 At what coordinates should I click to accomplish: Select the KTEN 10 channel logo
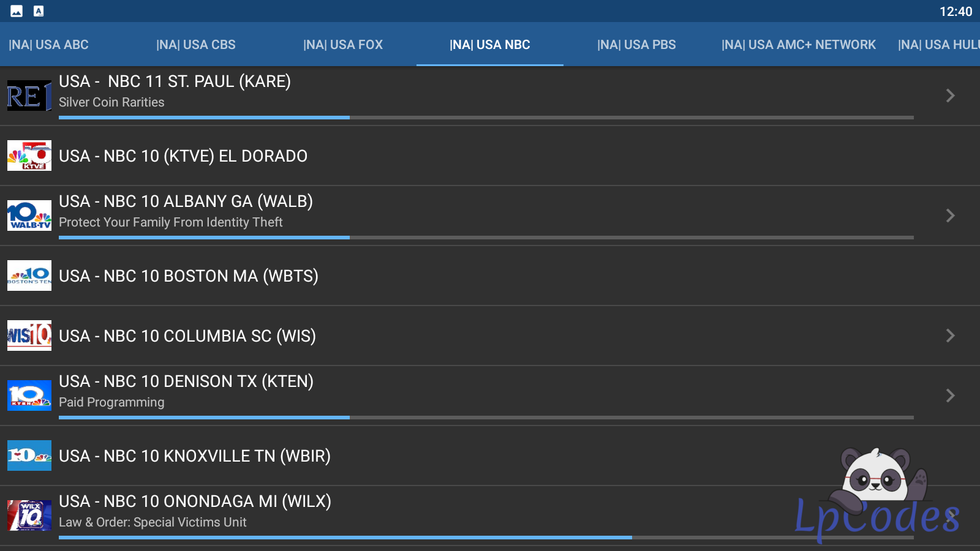point(29,395)
